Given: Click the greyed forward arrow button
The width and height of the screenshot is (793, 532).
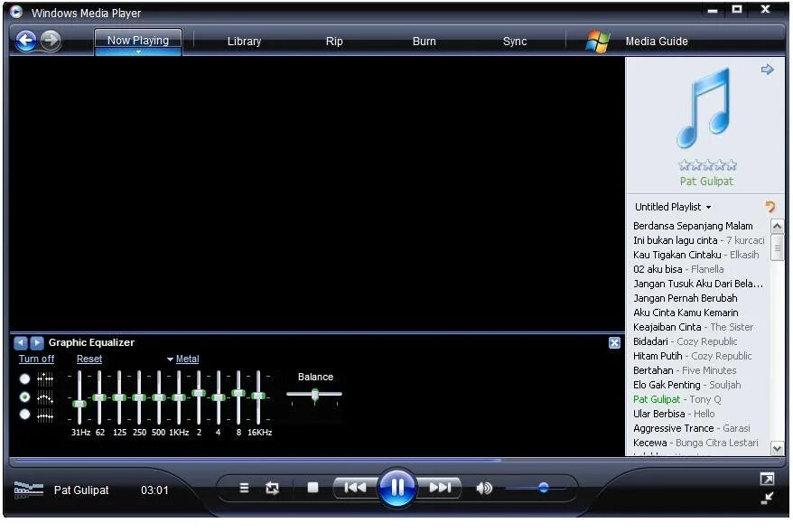Looking at the screenshot, I should 51,41.
